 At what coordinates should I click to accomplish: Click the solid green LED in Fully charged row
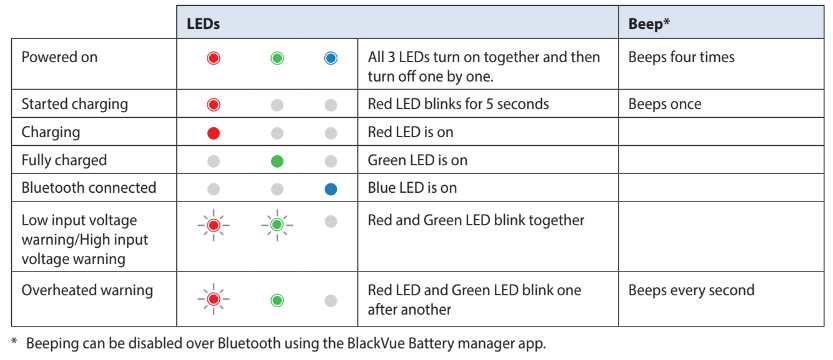(x=277, y=161)
